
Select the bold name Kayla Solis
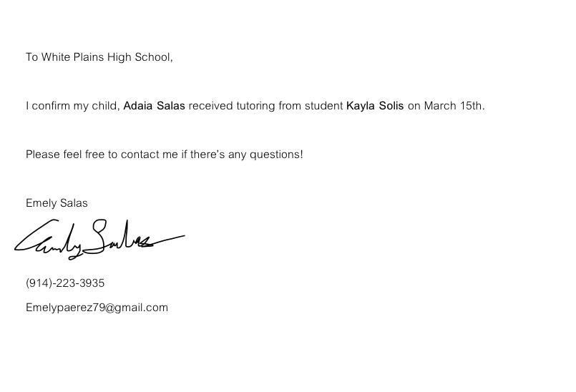point(375,106)
